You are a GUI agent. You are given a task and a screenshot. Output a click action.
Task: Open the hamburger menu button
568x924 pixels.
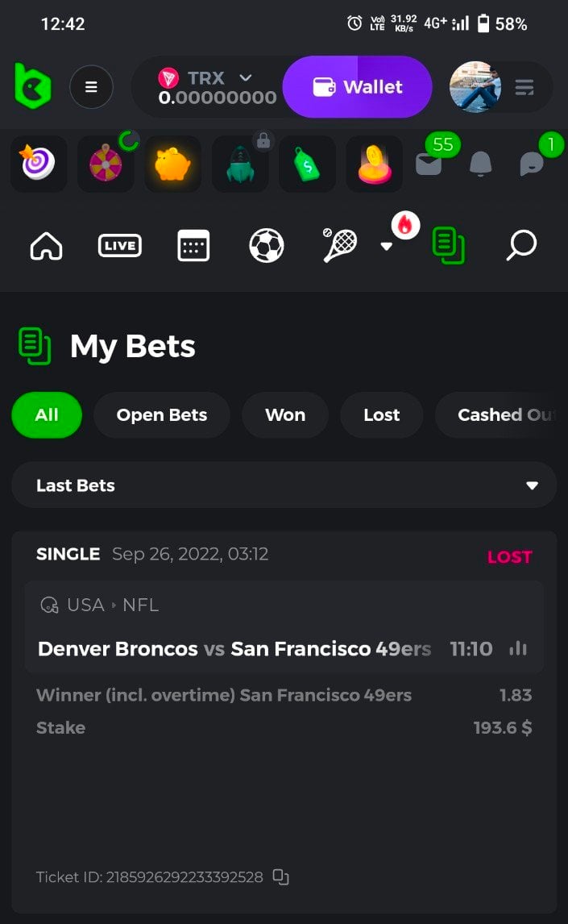(91, 87)
